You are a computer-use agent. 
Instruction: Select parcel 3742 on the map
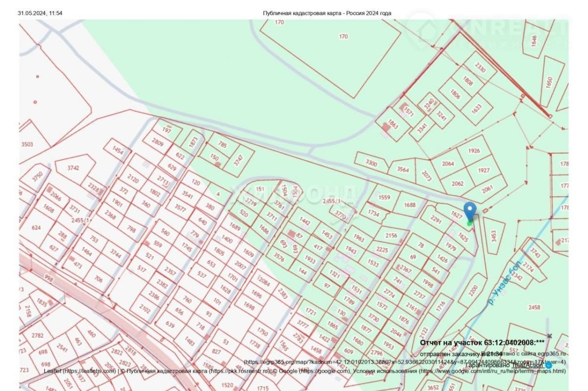[73, 168]
